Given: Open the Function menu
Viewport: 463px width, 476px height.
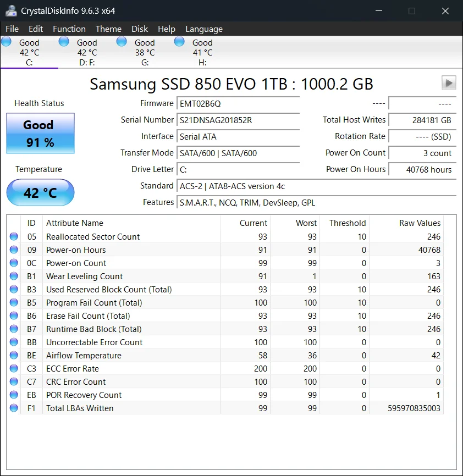Looking at the screenshot, I should pos(69,29).
